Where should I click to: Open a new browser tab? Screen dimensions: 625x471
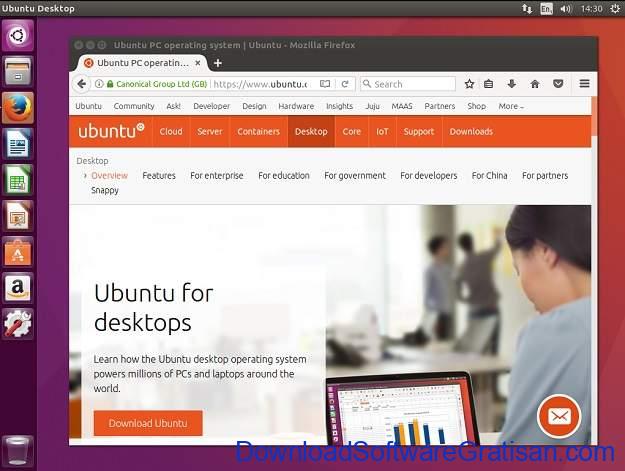(x=218, y=63)
